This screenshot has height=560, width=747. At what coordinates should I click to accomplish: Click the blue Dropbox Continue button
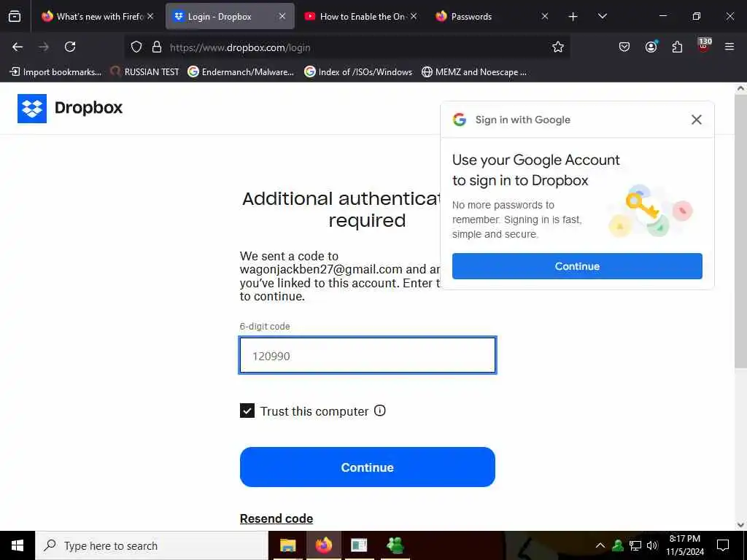[x=368, y=467]
